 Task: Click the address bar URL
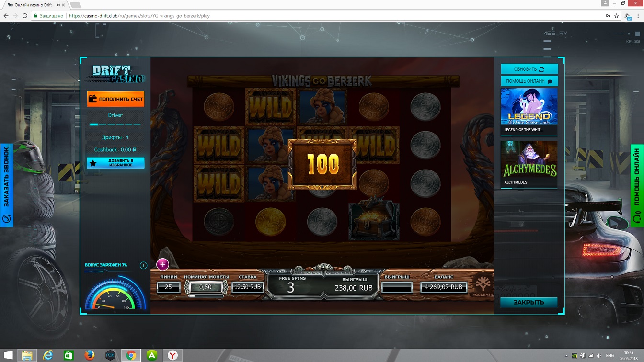[x=139, y=16]
